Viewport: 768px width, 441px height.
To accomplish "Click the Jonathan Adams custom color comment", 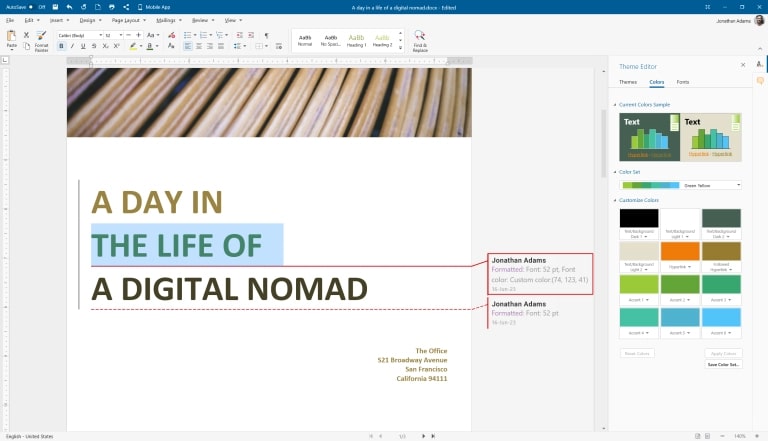I will (x=540, y=273).
